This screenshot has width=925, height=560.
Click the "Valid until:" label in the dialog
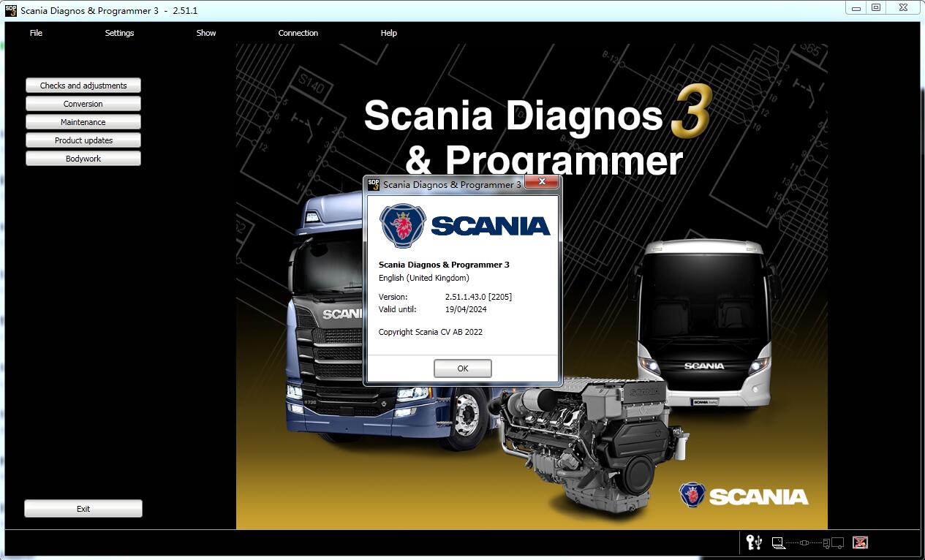click(397, 309)
